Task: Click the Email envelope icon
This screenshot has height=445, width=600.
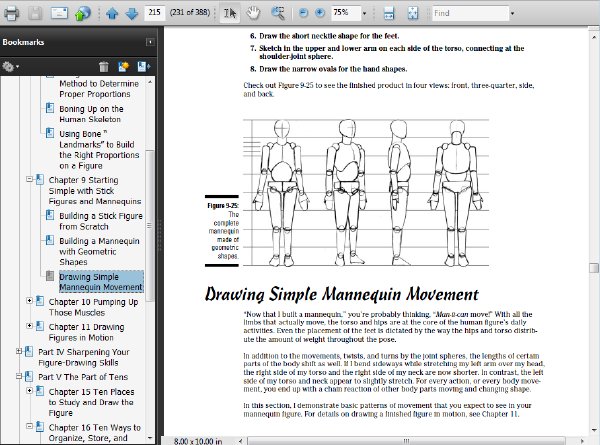Action: point(59,13)
